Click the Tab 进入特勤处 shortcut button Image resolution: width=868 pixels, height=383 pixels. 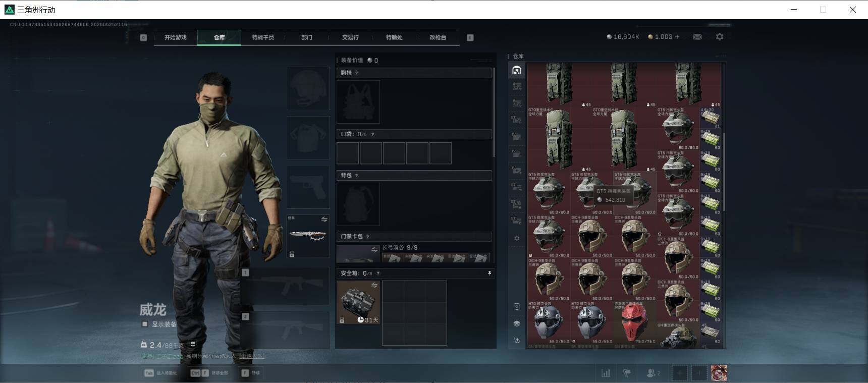(161, 373)
